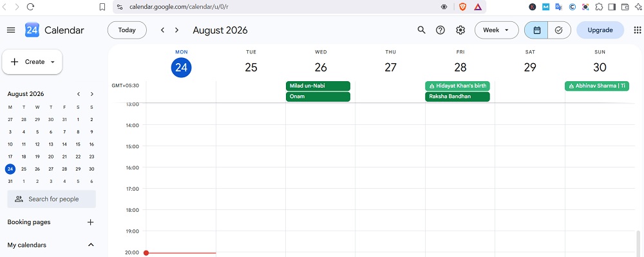The image size is (644, 257).
Task: Open Brave Rewards triangle icon
Action: click(478, 6)
